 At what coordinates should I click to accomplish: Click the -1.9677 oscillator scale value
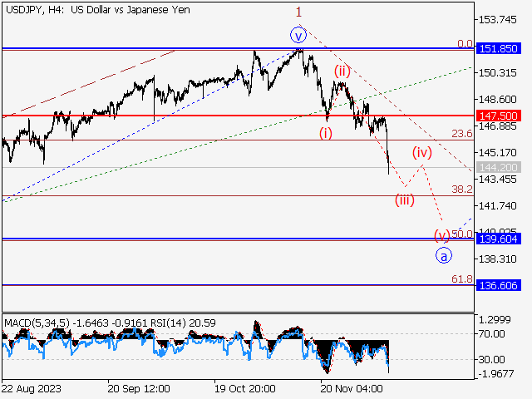pos(496,374)
